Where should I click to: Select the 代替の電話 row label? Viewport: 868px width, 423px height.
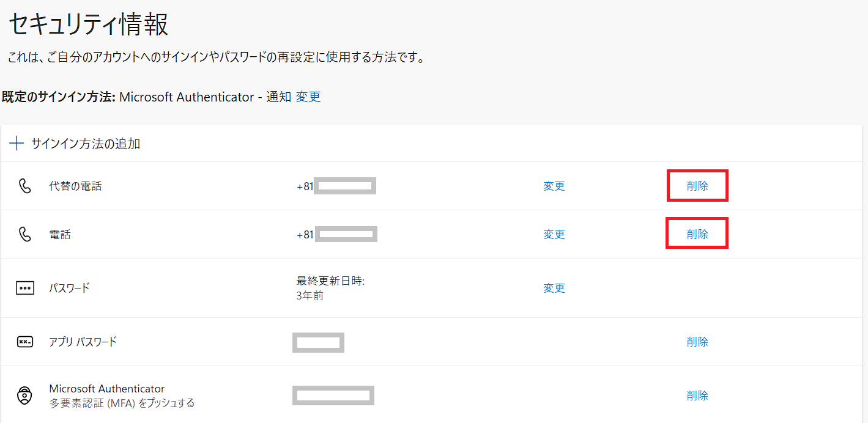click(x=75, y=186)
